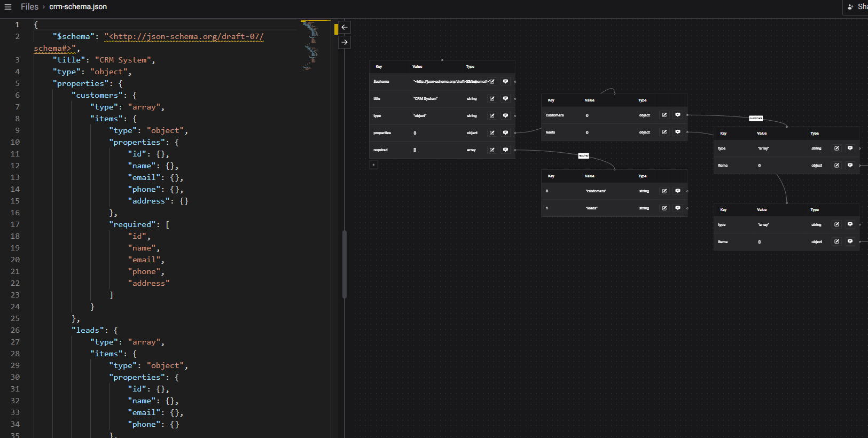Edit the required array row in root node
Screen dimensions: 868x438
tap(492, 150)
